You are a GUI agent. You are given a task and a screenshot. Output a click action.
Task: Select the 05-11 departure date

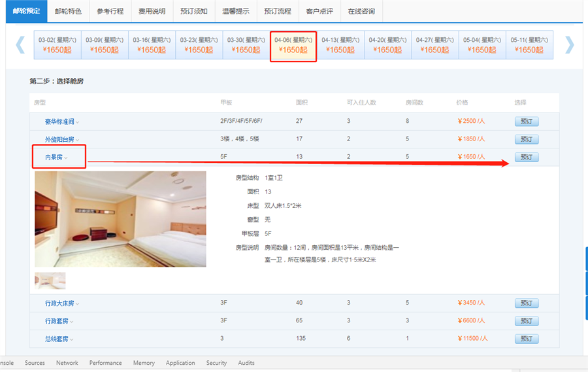529,45
